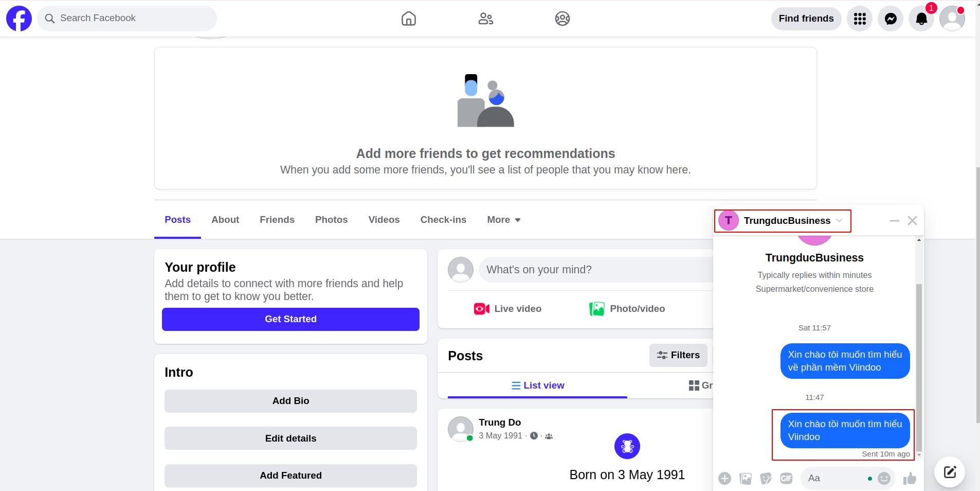Switch to the Videos tab
The image size is (980, 491).
[384, 220]
